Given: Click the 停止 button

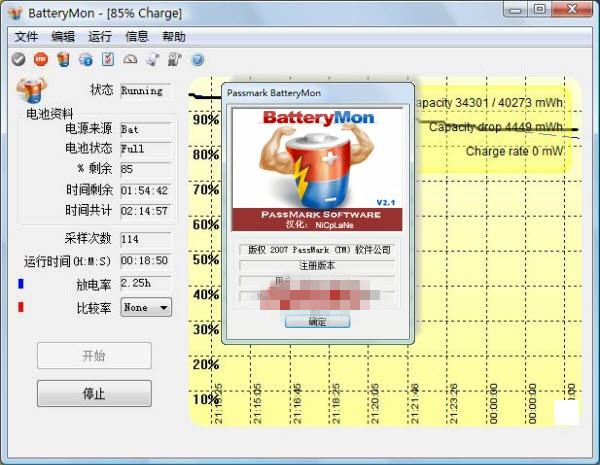Looking at the screenshot, I should pyautogui.click(x=94, y=393).
